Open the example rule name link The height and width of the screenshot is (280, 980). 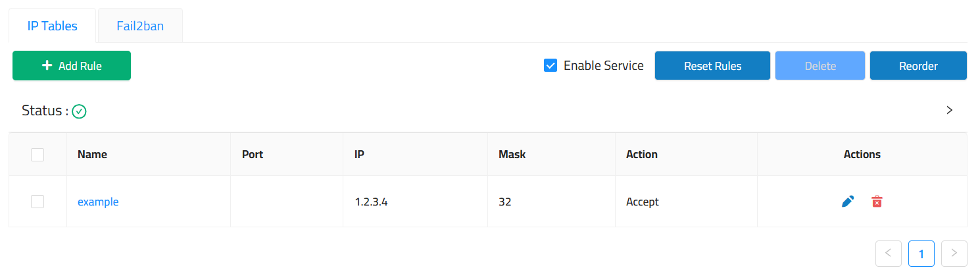[x=98, y=202]
